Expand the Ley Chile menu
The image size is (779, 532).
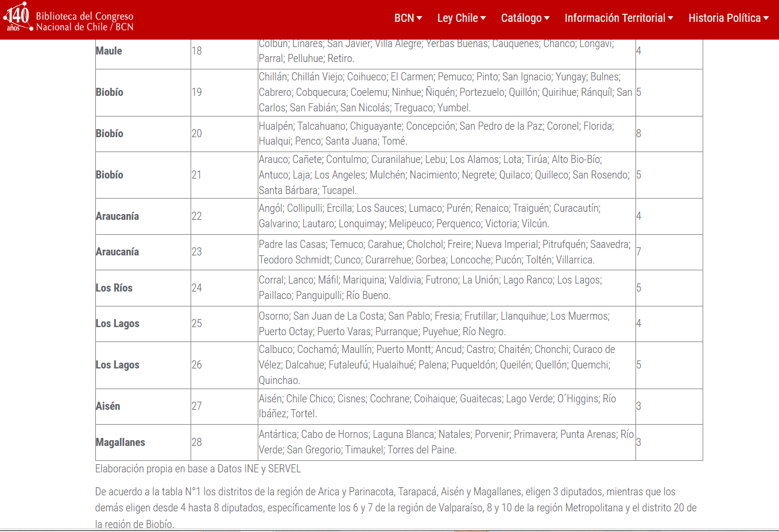click(x=462, y=18)
